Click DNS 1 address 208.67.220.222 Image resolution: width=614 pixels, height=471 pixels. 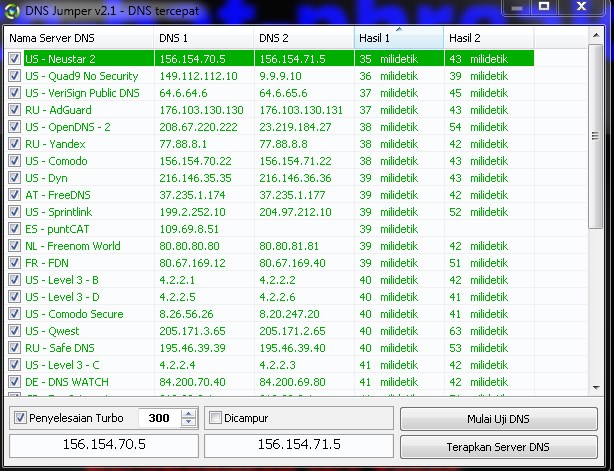[198, 127]
